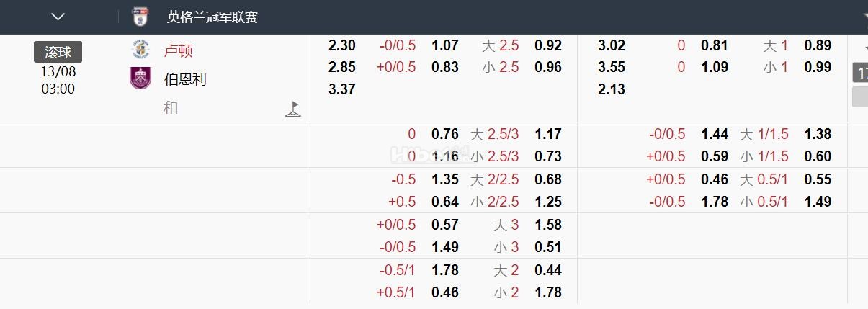Choose 大 3 over odds 1.58
The width and height of the screenshot is (868, 309).
pyautogui.click(x=548, y=225)
